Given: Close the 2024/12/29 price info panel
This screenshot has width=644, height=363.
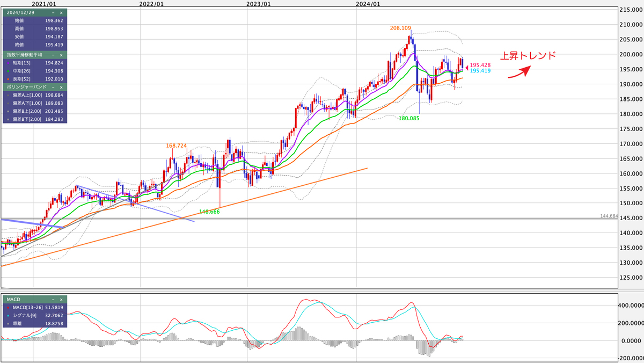Looking at the screenshot, I should coord(61,12).
